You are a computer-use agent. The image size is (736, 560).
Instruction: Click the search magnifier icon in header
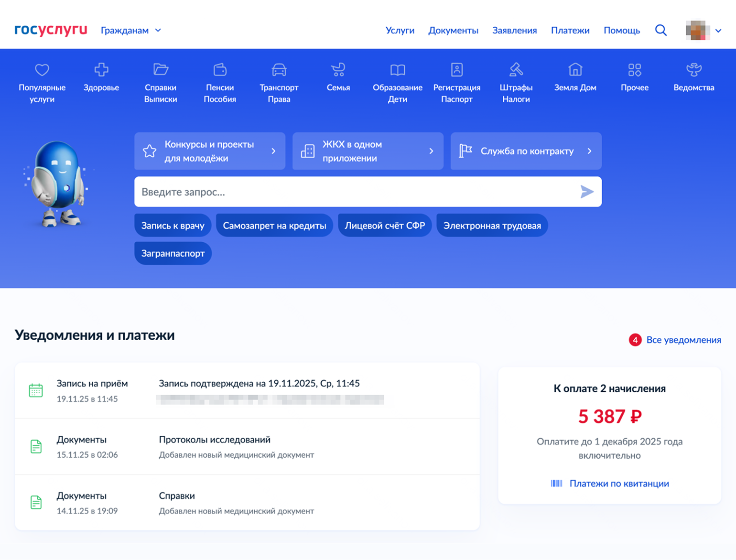(661, 30)
